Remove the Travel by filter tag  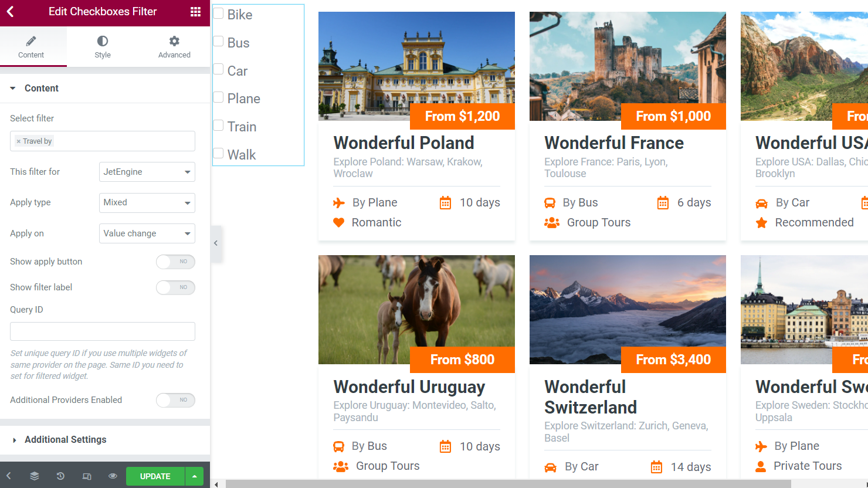[18, 141]
